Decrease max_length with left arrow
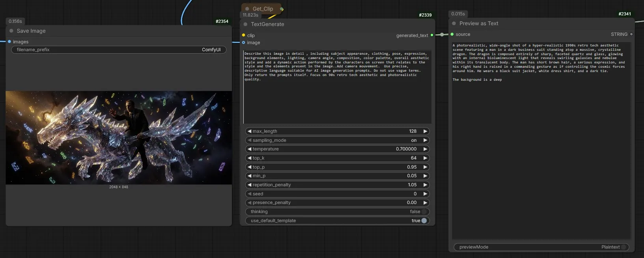This screenshot has width=644, height=258. pyautogui.click(x=249, y=131)
